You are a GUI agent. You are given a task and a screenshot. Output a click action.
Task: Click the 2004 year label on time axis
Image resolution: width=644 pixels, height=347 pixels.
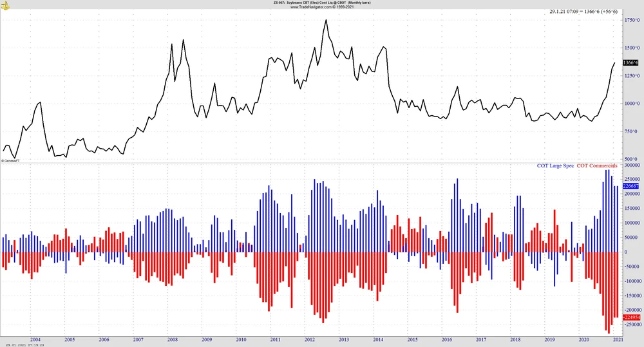[x=35, y=339]
